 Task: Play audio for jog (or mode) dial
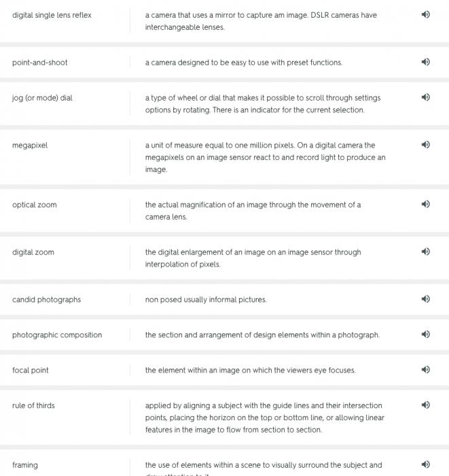425,98
